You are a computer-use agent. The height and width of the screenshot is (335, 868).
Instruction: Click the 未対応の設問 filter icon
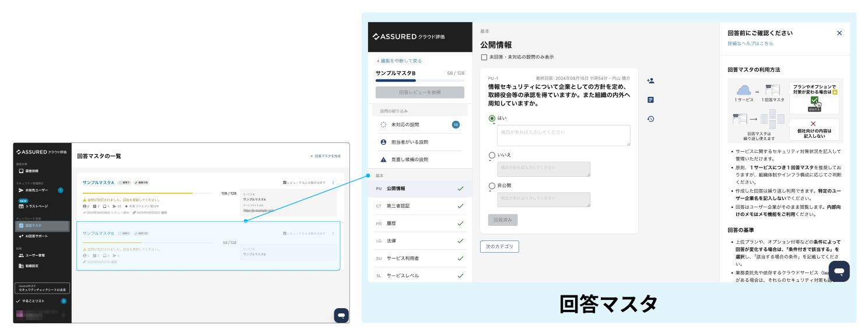[383, 124]
